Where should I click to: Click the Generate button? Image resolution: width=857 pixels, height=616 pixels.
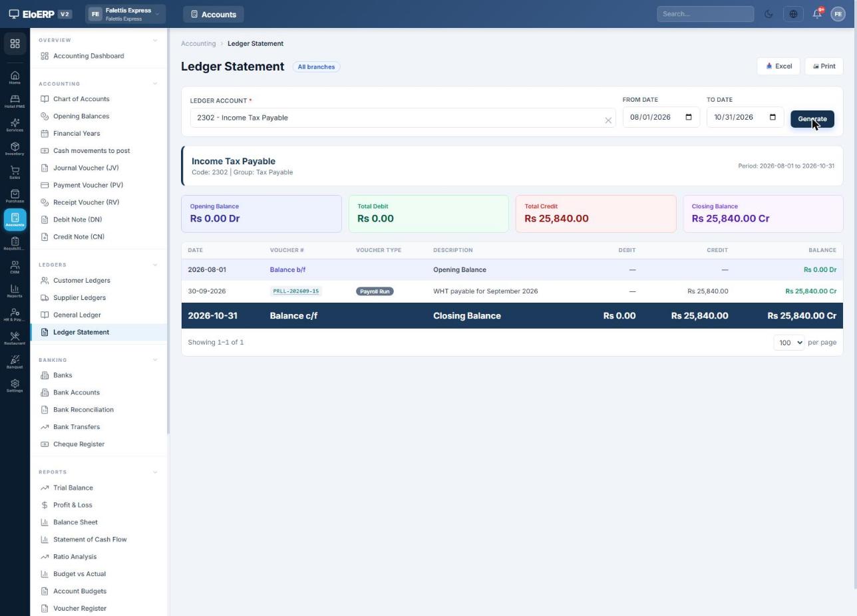(x=812, y=119)
